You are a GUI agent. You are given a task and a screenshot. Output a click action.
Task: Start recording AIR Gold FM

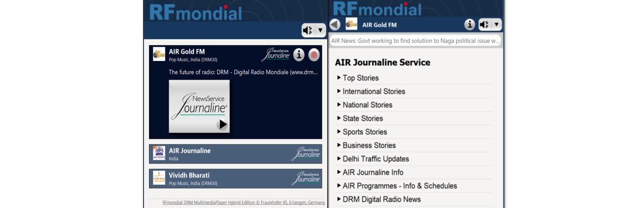[x=314, y=55]
